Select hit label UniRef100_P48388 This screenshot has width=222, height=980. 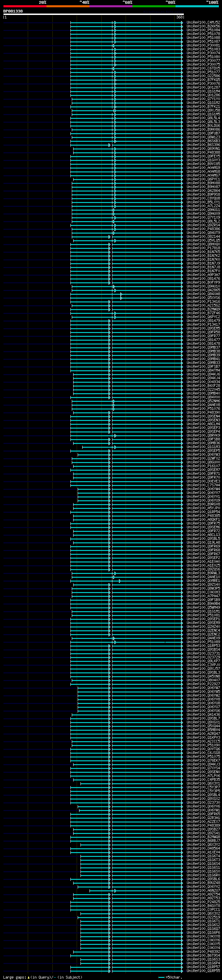pos(203,153)
